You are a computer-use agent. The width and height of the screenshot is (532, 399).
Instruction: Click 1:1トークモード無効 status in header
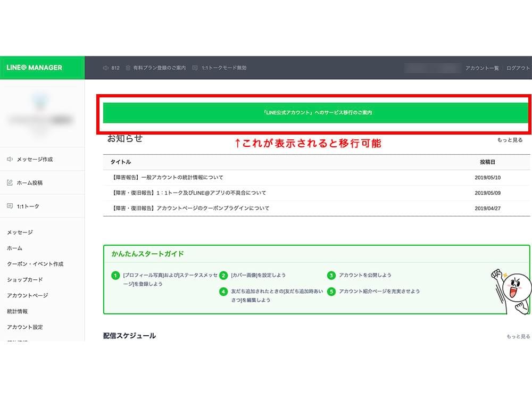click(x=224, y=68)
